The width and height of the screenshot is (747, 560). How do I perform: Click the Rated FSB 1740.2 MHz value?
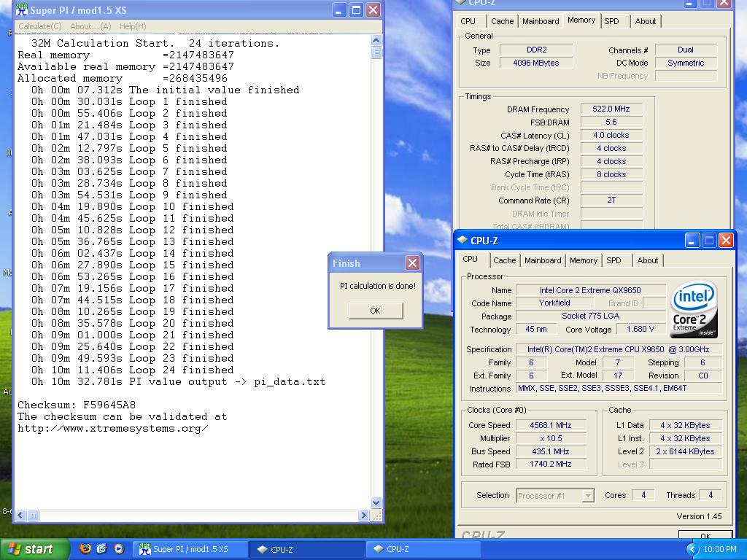[x=551, y=464]
